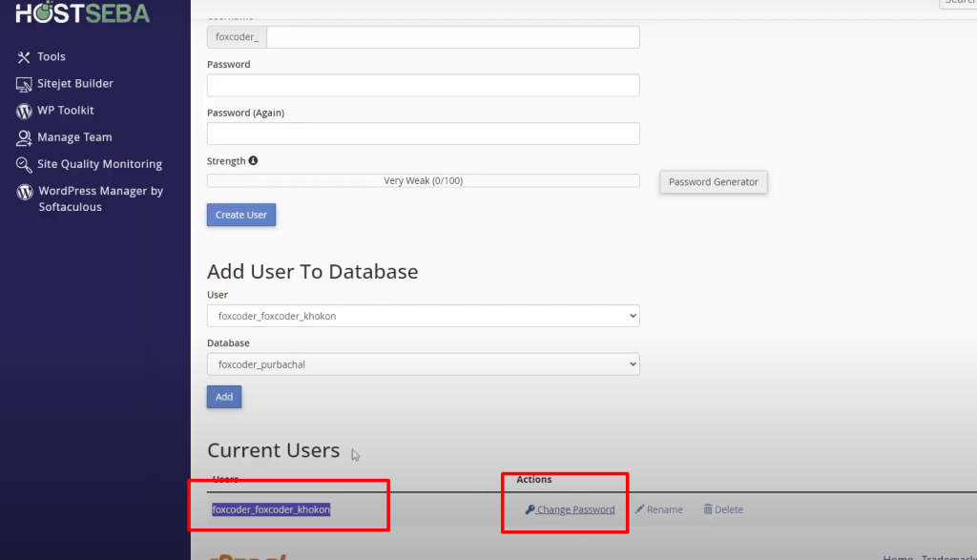Select the WP Toolkit sidebar icon
The height and width of the screenshot is (560, 977).
click(22, 111)
